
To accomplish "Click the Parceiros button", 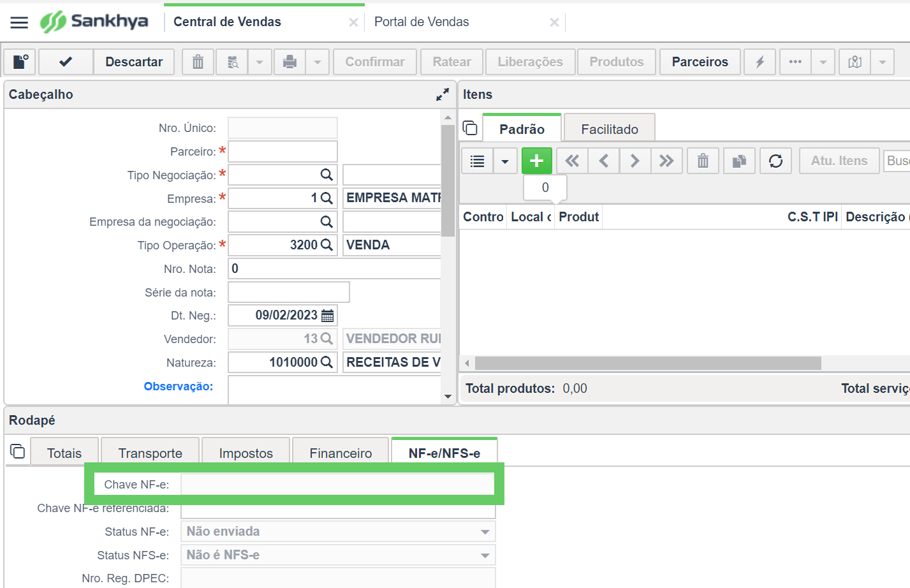I will pyautogui.click(x=700, y=62).
